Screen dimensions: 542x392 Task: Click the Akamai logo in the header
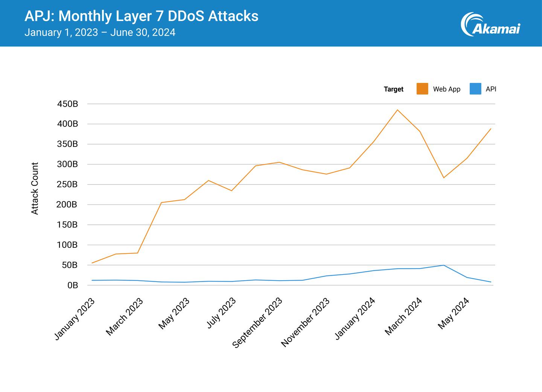[x=490, y=24]
